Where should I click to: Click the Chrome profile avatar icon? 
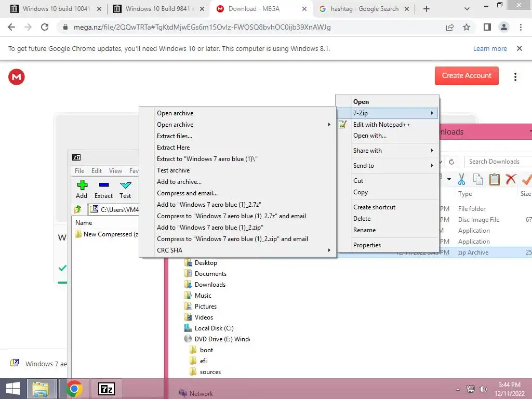(504, 27)
